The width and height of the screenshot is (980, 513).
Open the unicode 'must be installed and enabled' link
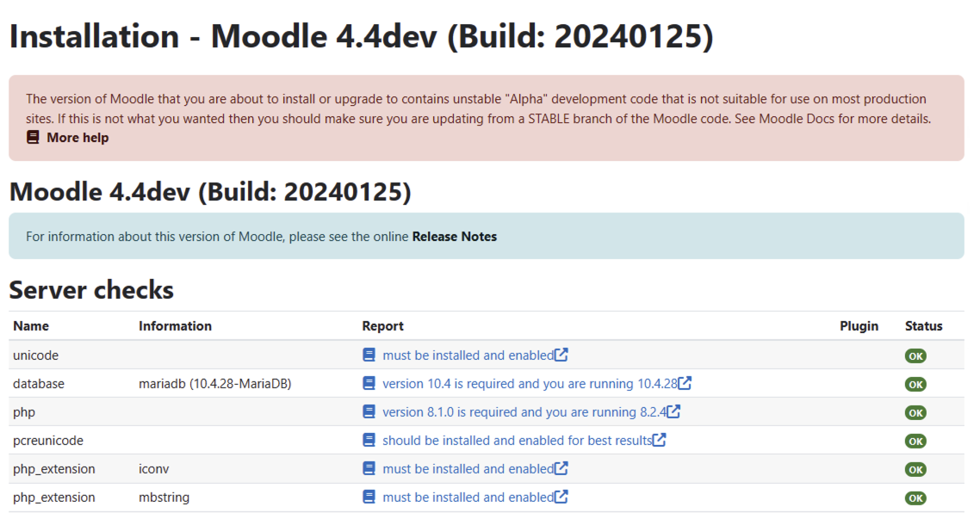[x=468, y=355]
